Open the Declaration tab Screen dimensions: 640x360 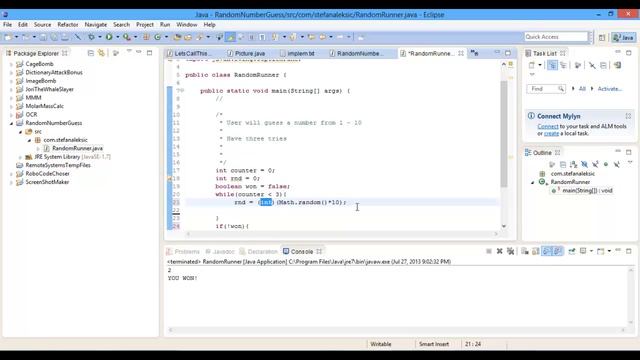[259, 251]
